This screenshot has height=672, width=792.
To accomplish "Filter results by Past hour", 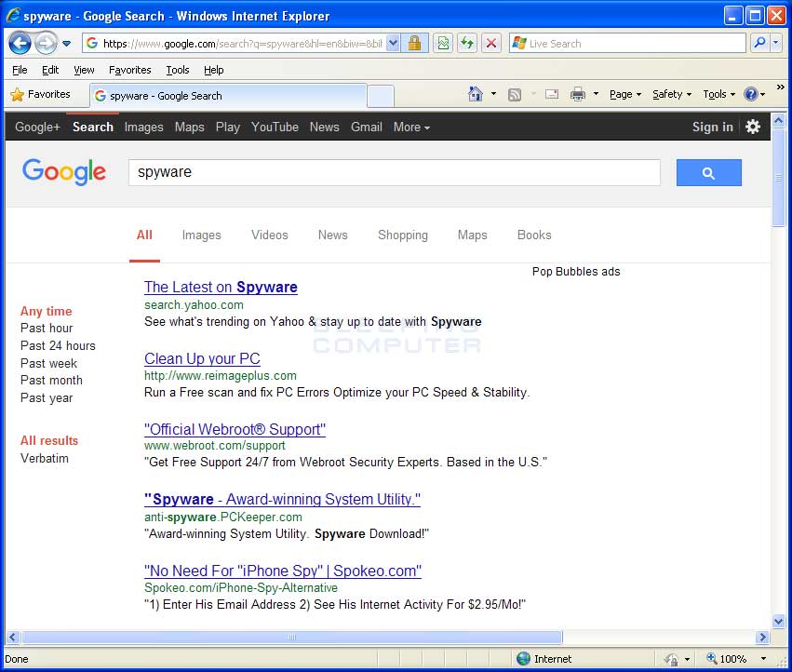I will click(47, 328).
